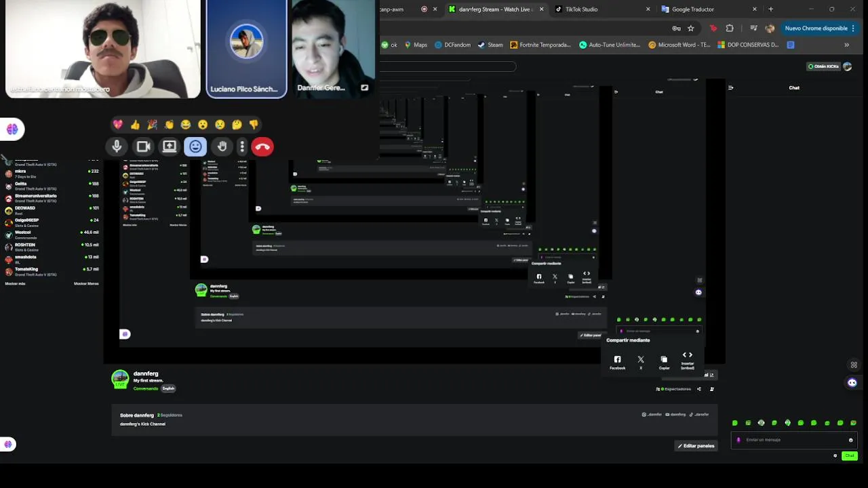The image size is (868, 488).
Task: Send the thumbs down reaction
Action: pos(254,125)
